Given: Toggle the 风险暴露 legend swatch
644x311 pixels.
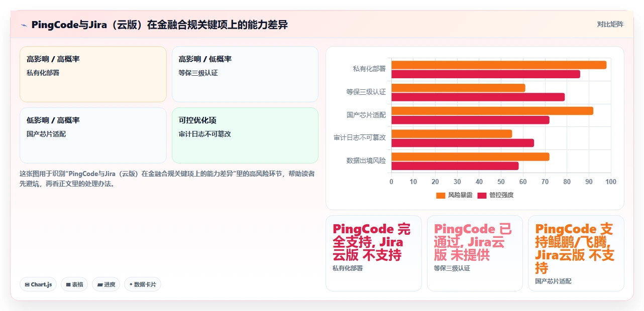Looking at the screenshot, I should [x=441, y=195].
